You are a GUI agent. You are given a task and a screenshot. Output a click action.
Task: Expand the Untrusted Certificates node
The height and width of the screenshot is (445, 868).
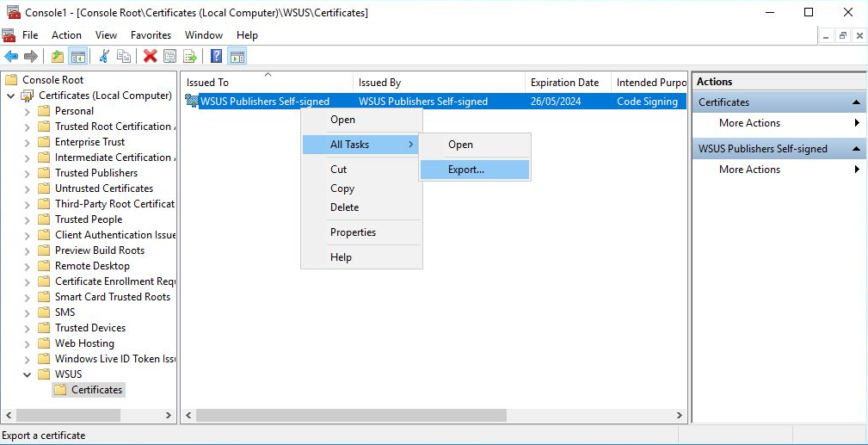[x=28, y=189]
